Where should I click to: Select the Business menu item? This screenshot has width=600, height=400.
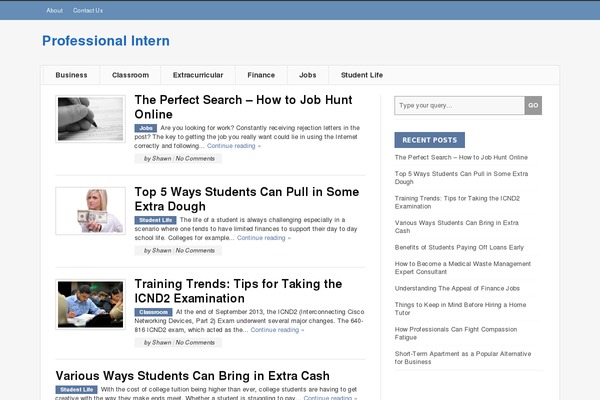tap(71, 75)
